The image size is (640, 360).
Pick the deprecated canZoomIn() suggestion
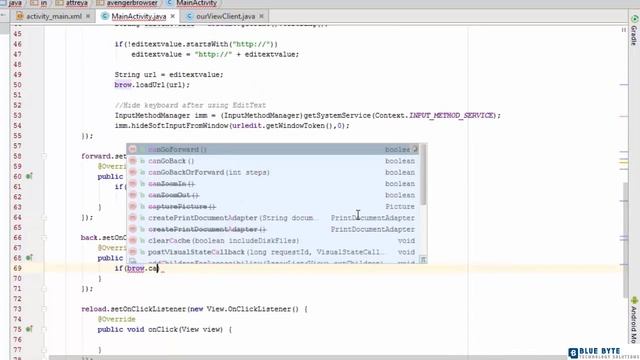click(x=273, y=184)
